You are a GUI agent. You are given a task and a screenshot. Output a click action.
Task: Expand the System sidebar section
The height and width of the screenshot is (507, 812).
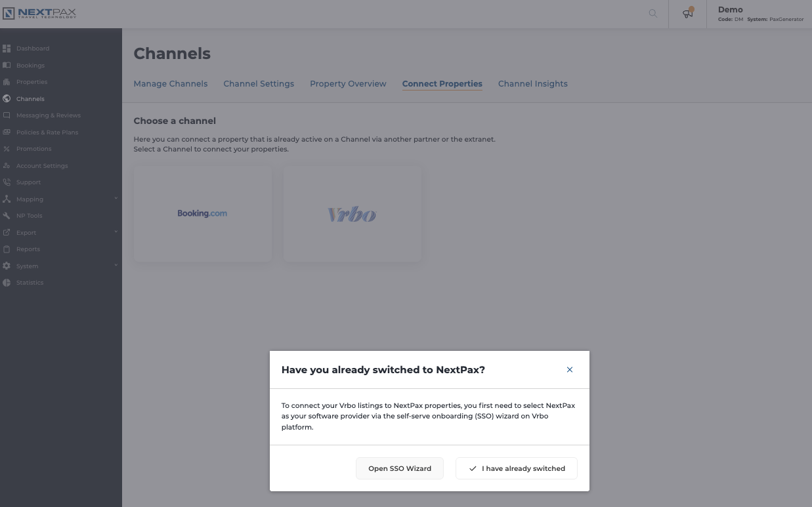116,266
